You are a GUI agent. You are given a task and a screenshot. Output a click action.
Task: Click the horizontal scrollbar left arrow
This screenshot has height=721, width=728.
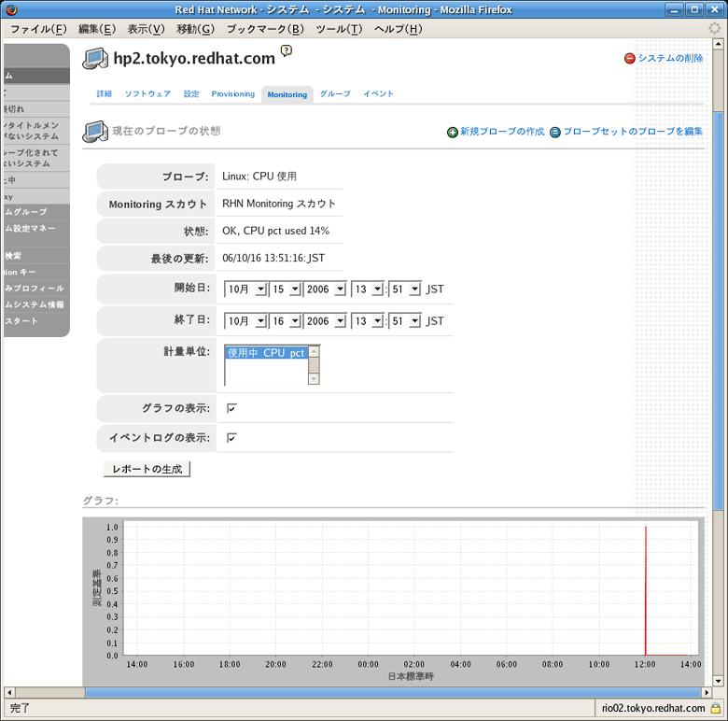click(x=8, y=692)
